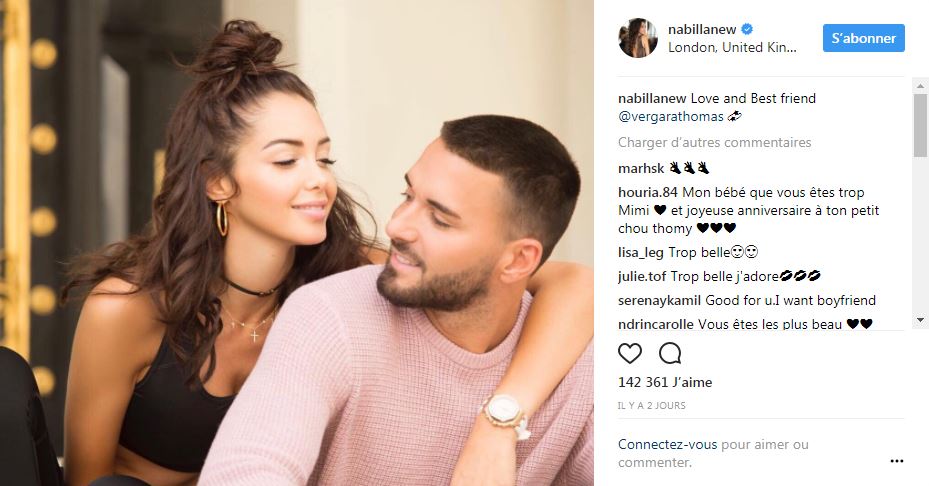Image resolution: width=929 pixels, height=486 pixels.
Task: Open the three-dots more options menu
Action: pyautogui.click(x=896, y=461)
